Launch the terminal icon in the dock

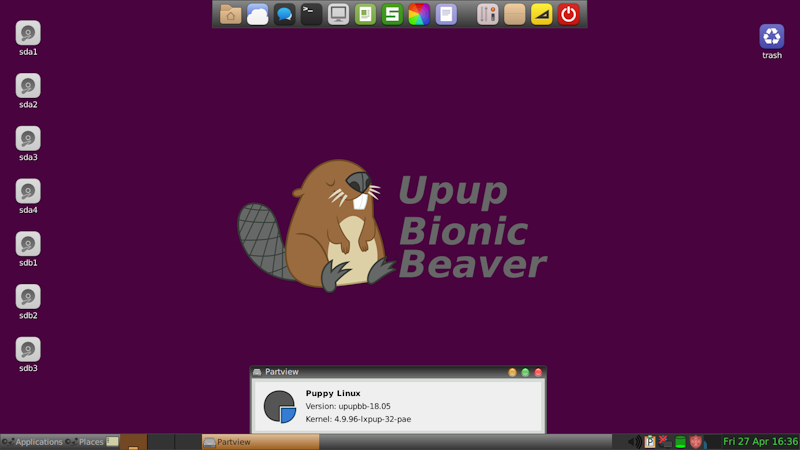[311, 14]
